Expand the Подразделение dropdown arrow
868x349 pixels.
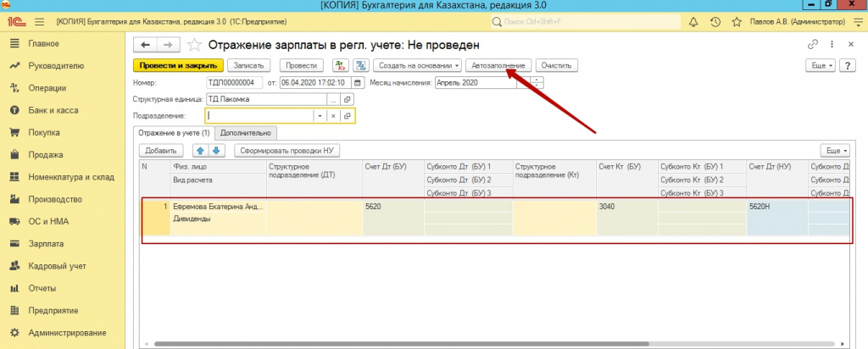[320, 116]
